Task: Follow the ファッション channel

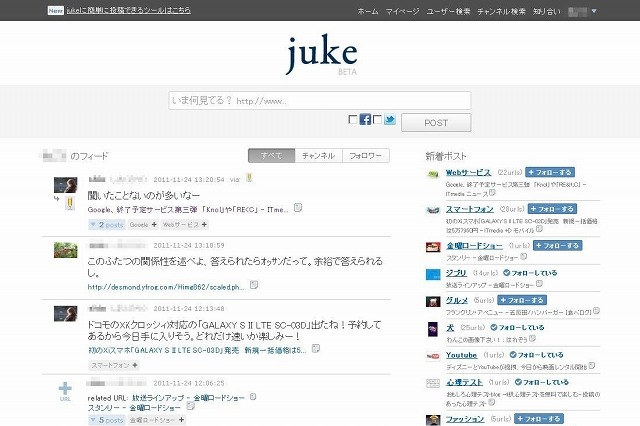Action: click(539, 419)
